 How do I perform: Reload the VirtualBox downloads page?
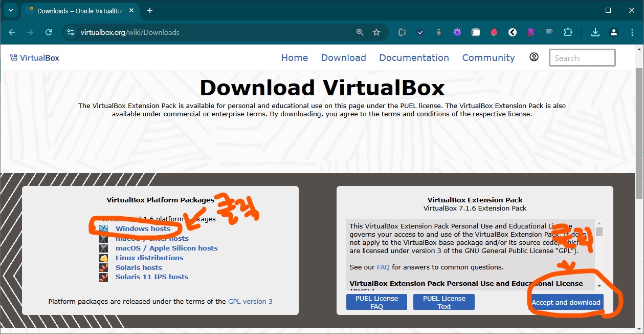click(49, 32)
